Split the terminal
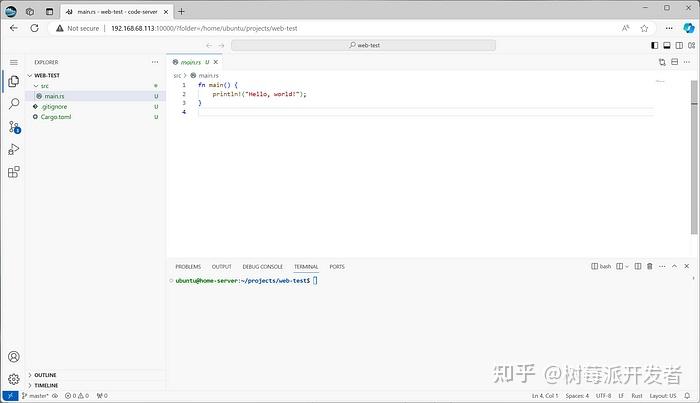This screenshot has height=403, width=700. click(638, 266)
